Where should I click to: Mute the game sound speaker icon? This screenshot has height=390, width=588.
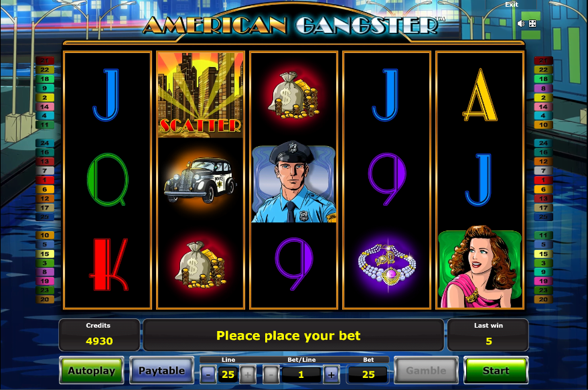[521, 23]
